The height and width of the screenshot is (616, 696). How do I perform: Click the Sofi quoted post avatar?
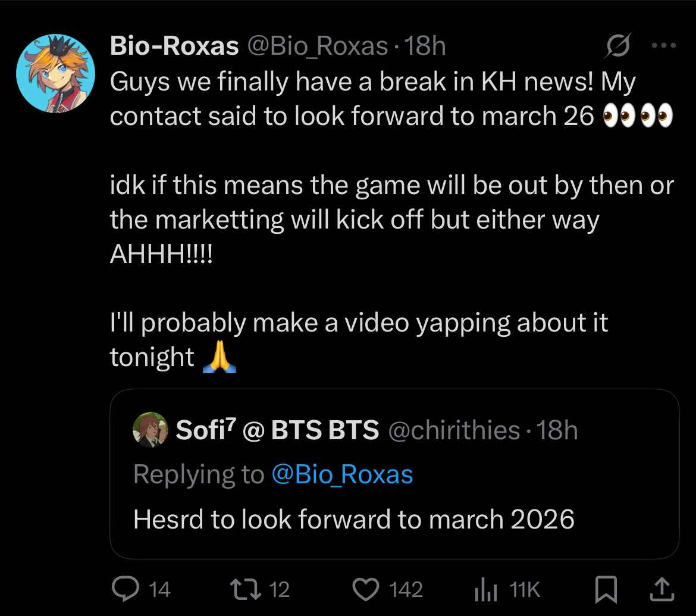click(151, 429)
